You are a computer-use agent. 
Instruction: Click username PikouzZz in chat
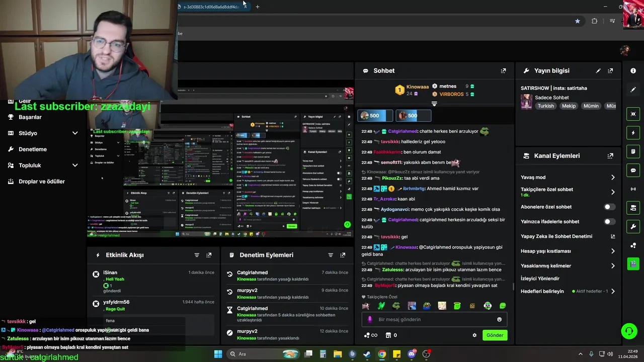(391, 178)
